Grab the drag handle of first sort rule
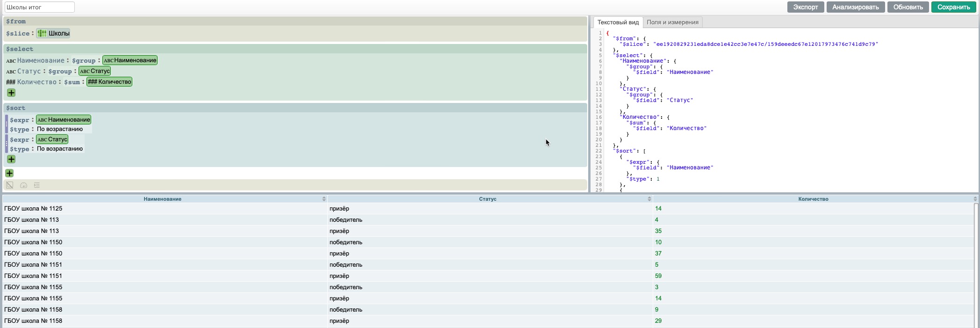This screenshot has height=328, width=980. tap(7, 124)
